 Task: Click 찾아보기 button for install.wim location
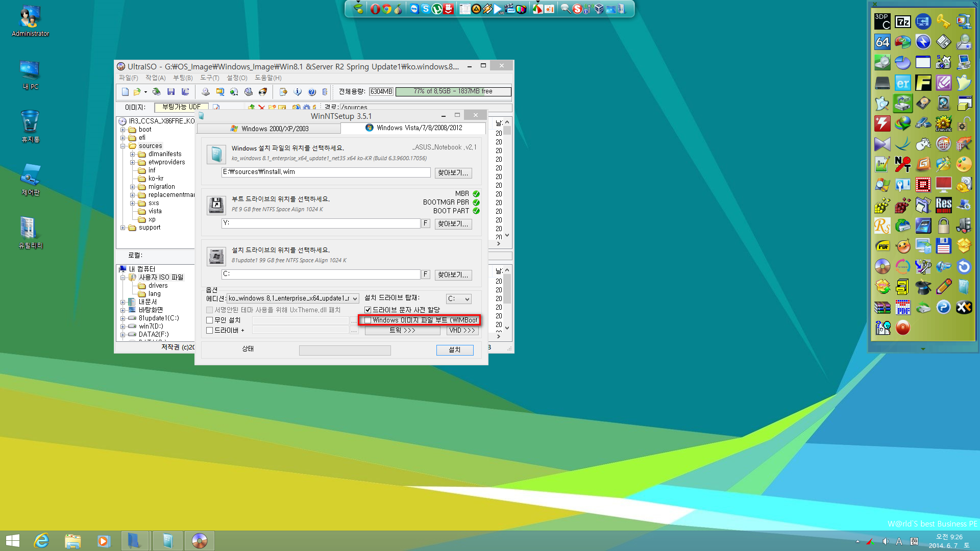coord(453,173)
